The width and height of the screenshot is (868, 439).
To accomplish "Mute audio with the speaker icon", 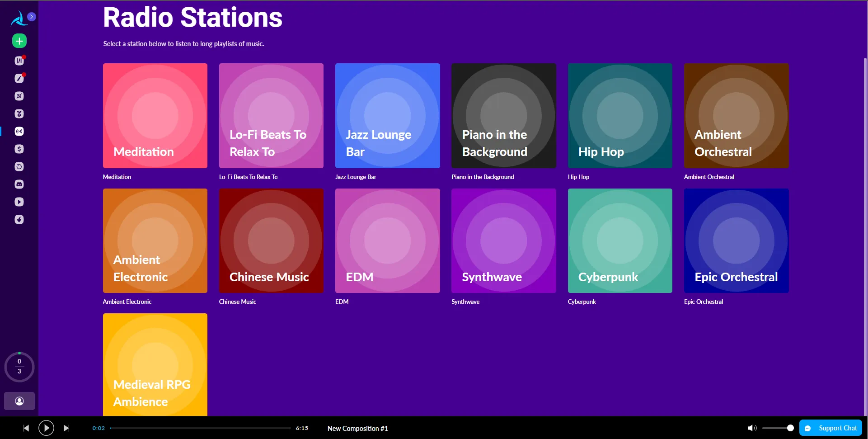I will pyautogui.click(x=752, y=428).
